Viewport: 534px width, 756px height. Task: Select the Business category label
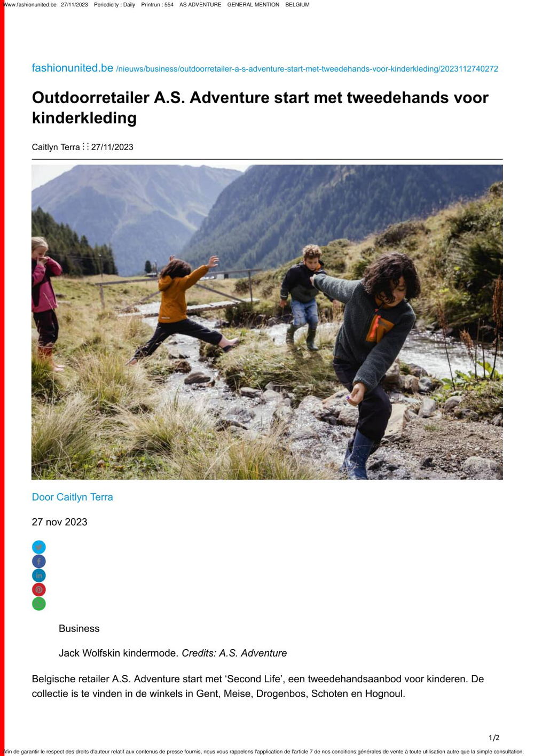point(79,628)
